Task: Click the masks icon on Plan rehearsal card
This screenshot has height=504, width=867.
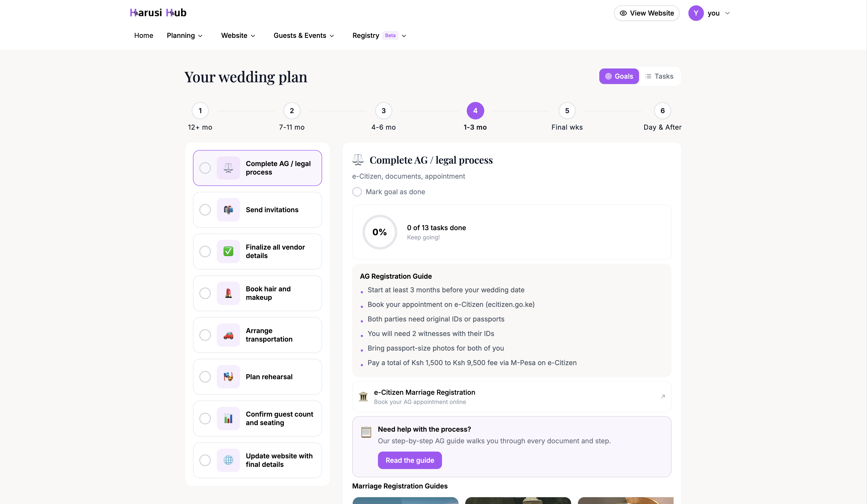Action: pyautogui.click(x=228, y=377)
